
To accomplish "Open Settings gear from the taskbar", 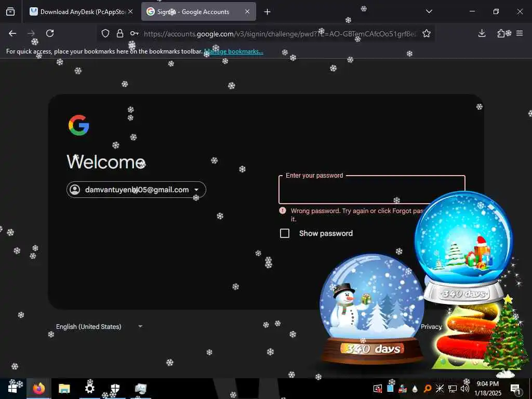I will [89, 389].
